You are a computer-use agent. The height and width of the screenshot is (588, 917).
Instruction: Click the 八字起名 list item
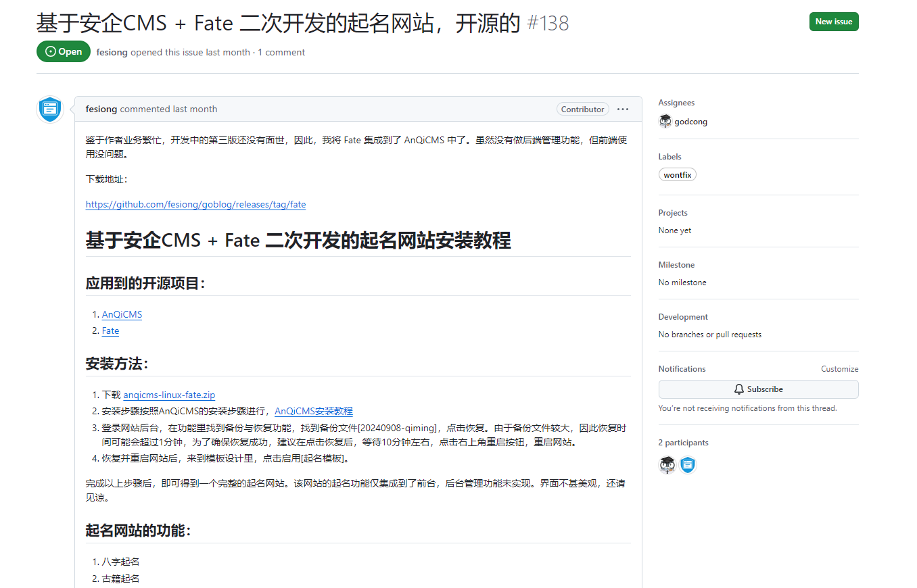point(121,562)
